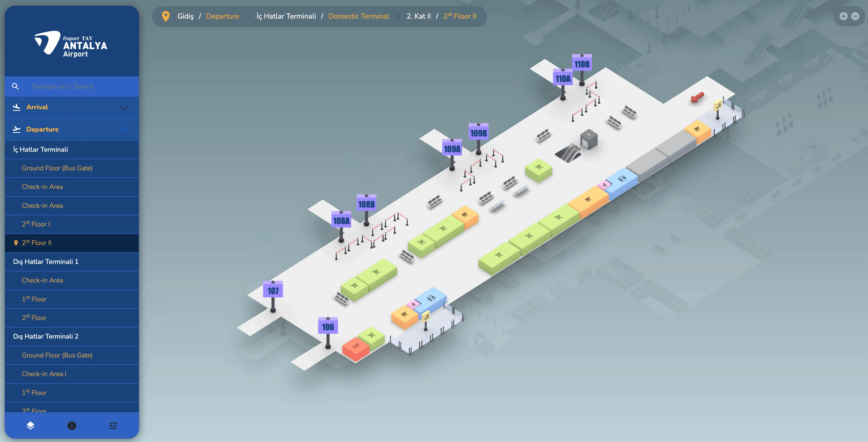The width and height of the screenshot is (868, 442).
Task: Select the highlighted 2st Floor II entry
Action: tap(36, 242)
